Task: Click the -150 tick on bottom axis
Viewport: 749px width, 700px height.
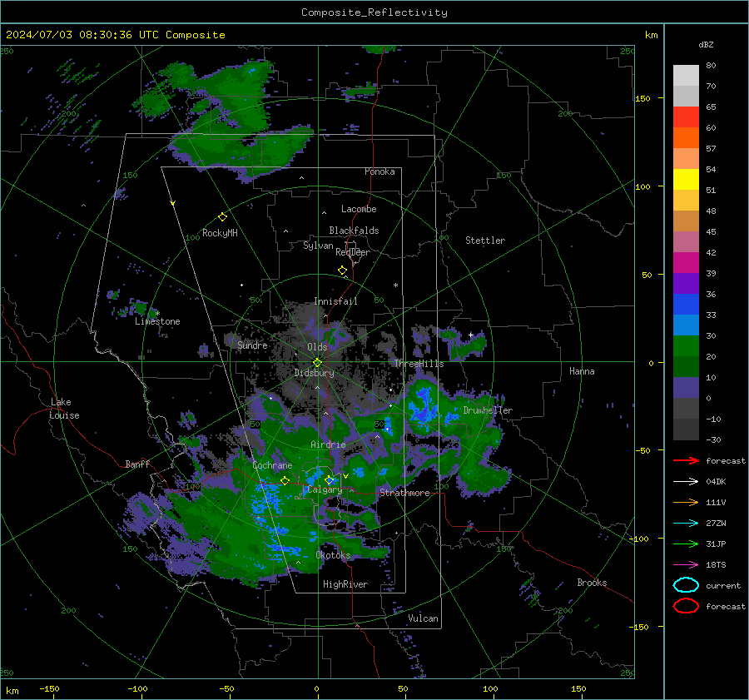Action: click(x=49, y=688)
